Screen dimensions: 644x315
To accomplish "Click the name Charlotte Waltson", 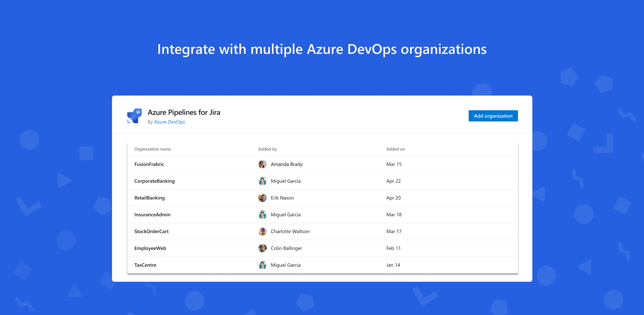I will [x=290, y=231].
